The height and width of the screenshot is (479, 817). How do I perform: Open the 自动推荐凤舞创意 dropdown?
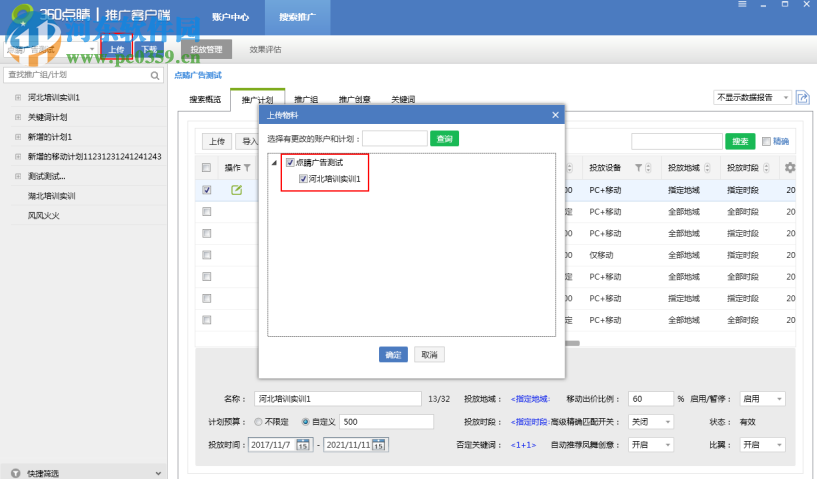[x=650, y=445]
